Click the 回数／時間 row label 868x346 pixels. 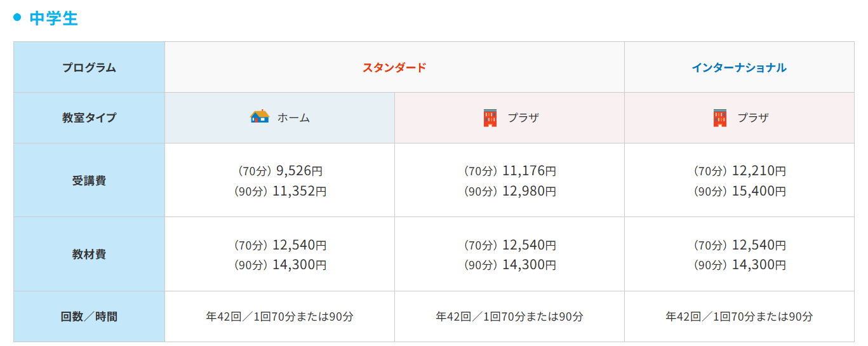tap(89, 316)
